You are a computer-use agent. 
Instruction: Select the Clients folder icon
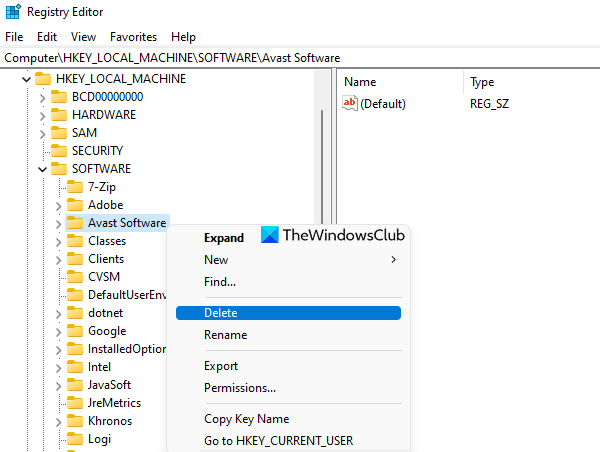coord(75,259)
